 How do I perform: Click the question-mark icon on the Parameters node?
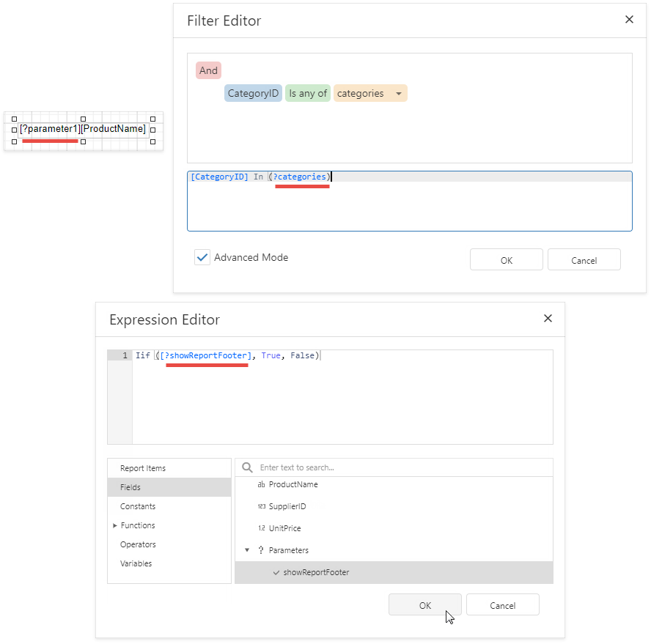coord(260,549)
